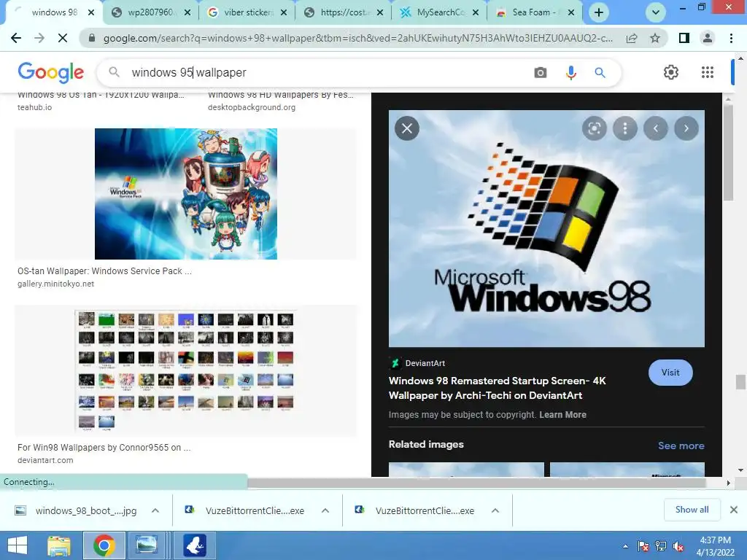Close the Sea Foam tab
Viewport: 747px width, 560px height.
(571, 13)
